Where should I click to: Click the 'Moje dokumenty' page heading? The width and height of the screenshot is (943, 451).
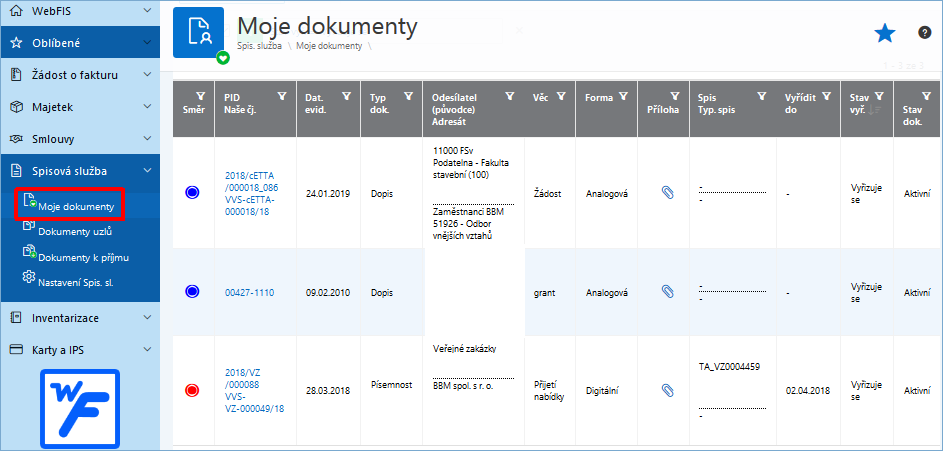tap(327, 26)
